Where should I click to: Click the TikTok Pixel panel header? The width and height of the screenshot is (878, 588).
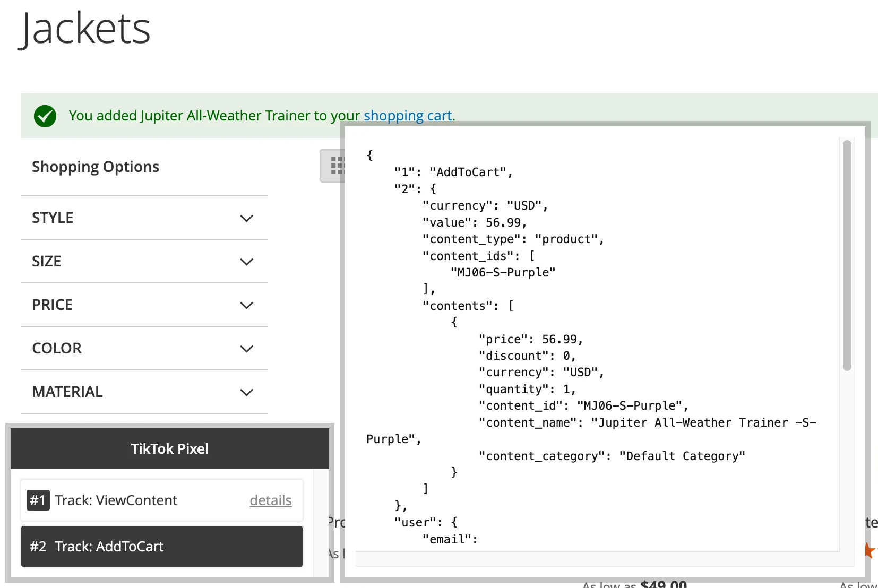click(x=170, y=448)
